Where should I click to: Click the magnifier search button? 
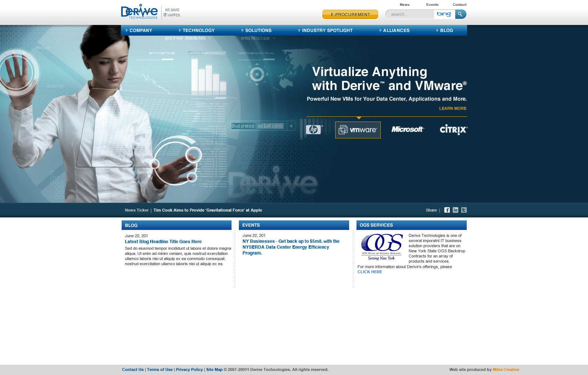pos(460,14)
